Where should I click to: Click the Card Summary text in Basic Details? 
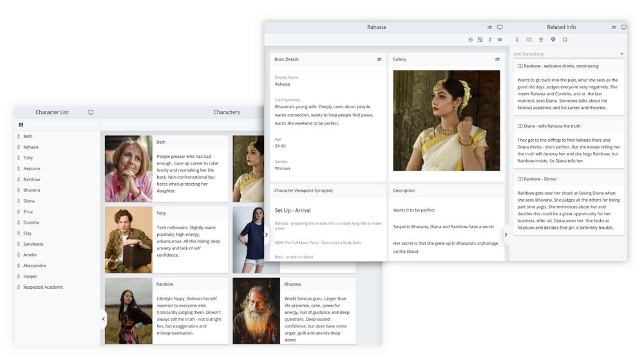324,115
